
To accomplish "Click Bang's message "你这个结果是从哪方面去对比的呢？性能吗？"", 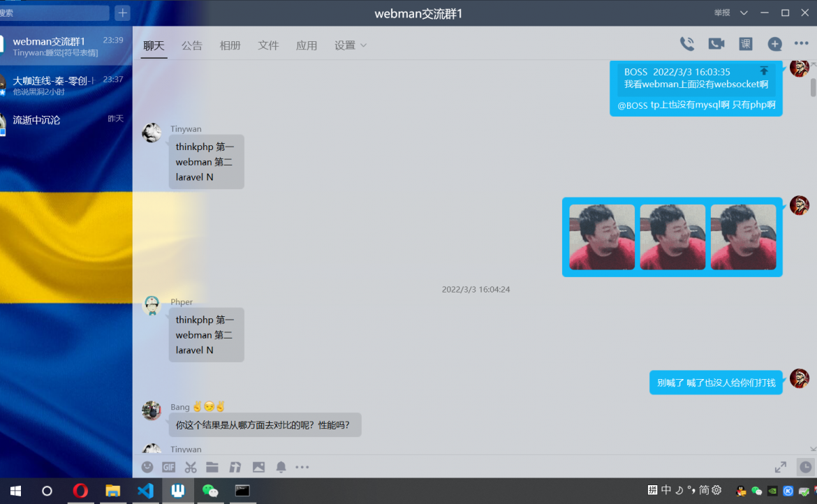I will click(x=265, y=425).
